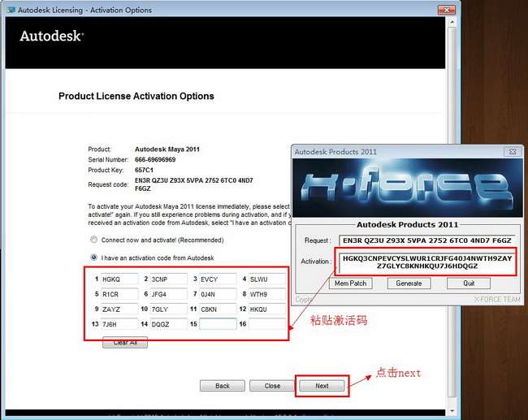The height and width of the screenshot is (420, 528).
Task: Click empty activation field 16
Action: point(267,324)
